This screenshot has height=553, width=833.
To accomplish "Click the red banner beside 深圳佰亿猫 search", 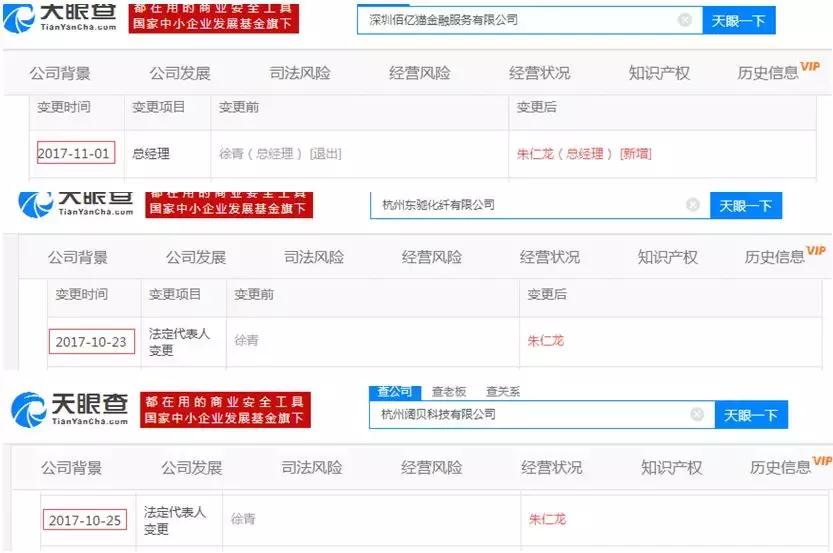I will (214, 18).
